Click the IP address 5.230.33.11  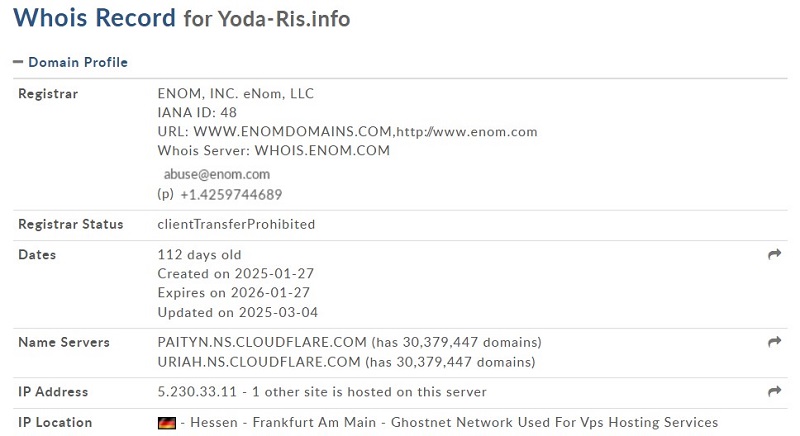(197, 392)
